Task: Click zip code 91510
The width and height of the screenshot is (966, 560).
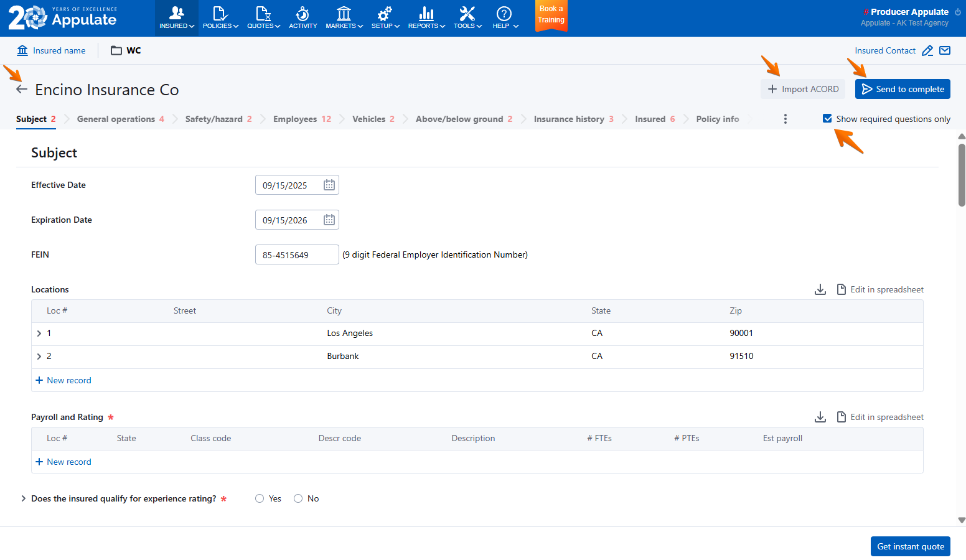Action: point(741,357)
